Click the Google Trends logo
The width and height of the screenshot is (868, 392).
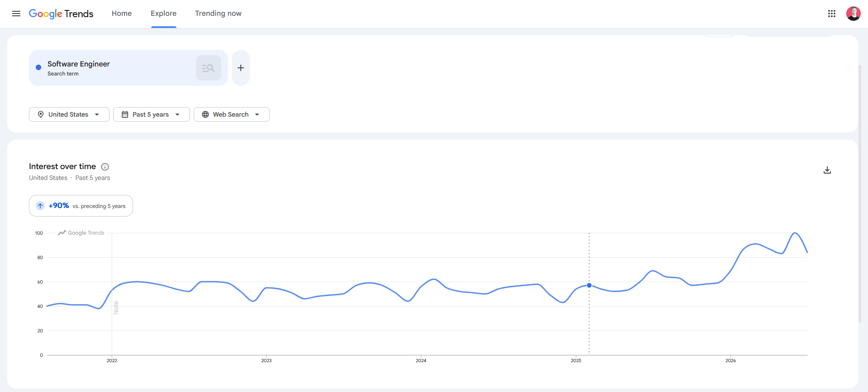point(61,14)
